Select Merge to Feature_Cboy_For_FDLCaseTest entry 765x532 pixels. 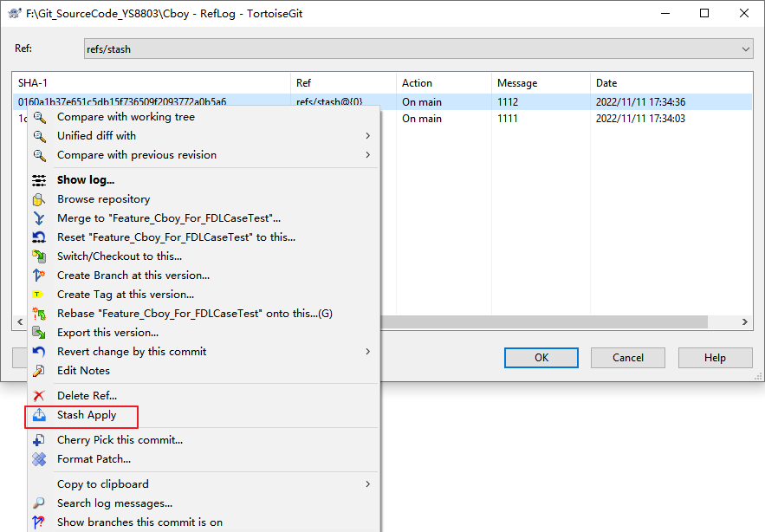[x=204, y=218]
